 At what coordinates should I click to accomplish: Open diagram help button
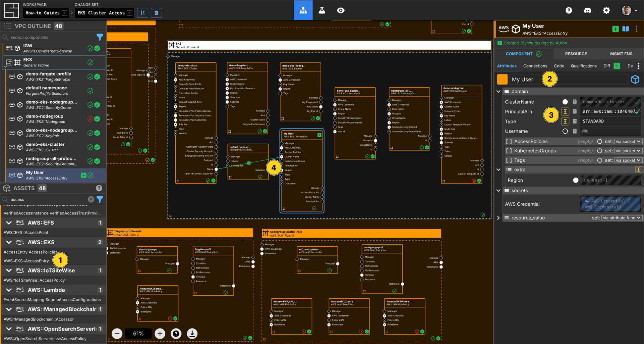coord(176,334)
